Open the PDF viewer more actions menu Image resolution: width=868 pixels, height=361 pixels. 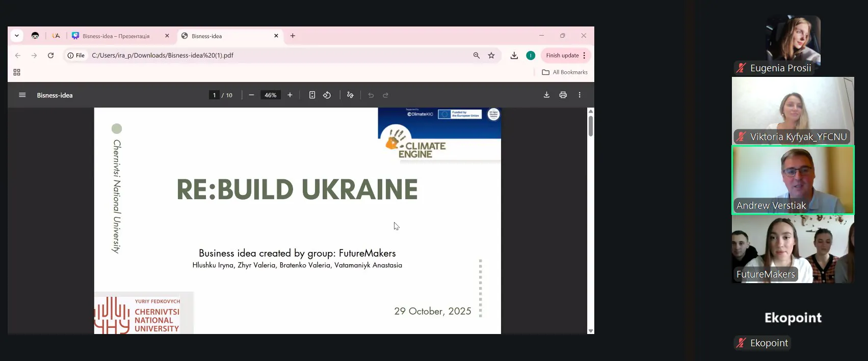580,95
